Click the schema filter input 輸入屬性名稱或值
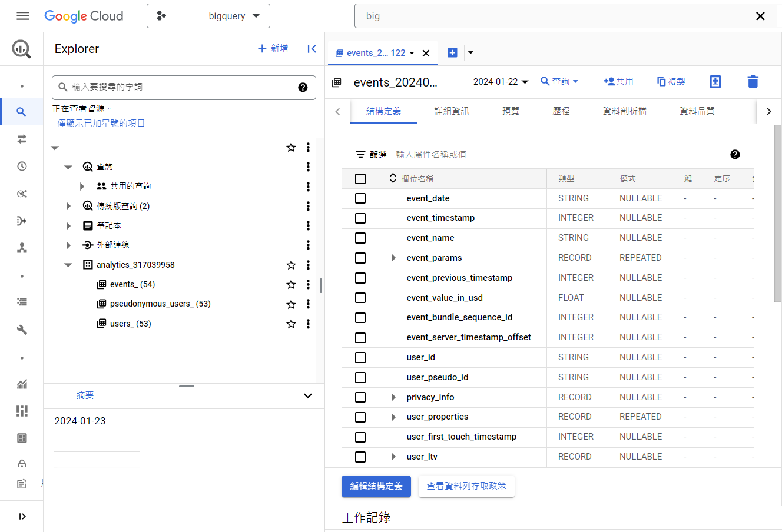The width and height of the screenshot is (782, 532). click(431, 155)
